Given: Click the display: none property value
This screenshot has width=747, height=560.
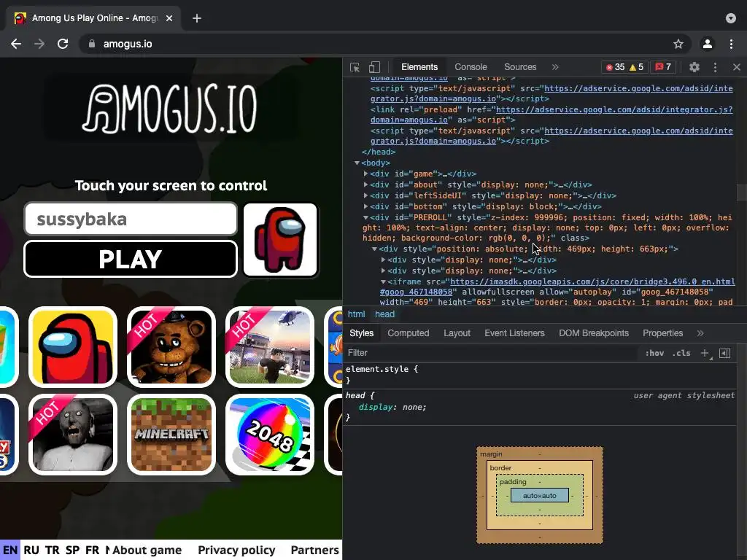Looking at the screenshot, I should (414, 407).
